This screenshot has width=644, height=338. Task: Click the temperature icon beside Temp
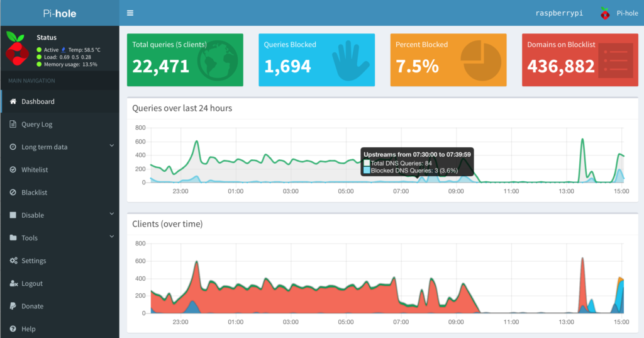click(x=64, y=50)
